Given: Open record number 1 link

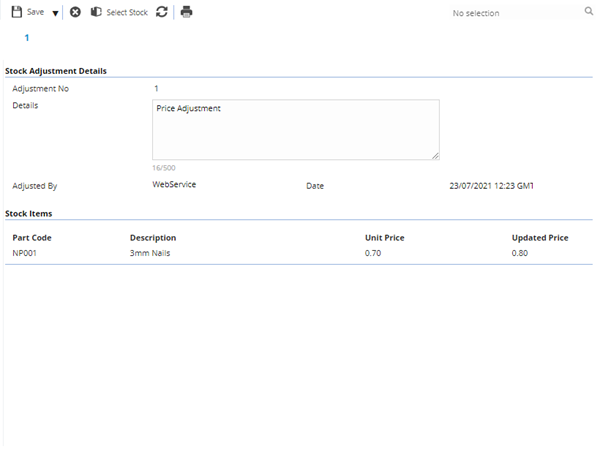Looking at the screenshot, I should 27,37.
